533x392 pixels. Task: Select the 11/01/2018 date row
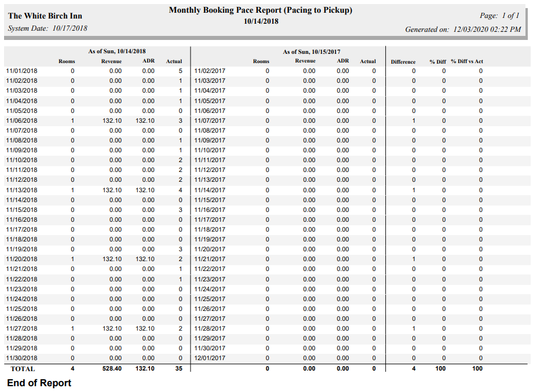coord(21,71)
